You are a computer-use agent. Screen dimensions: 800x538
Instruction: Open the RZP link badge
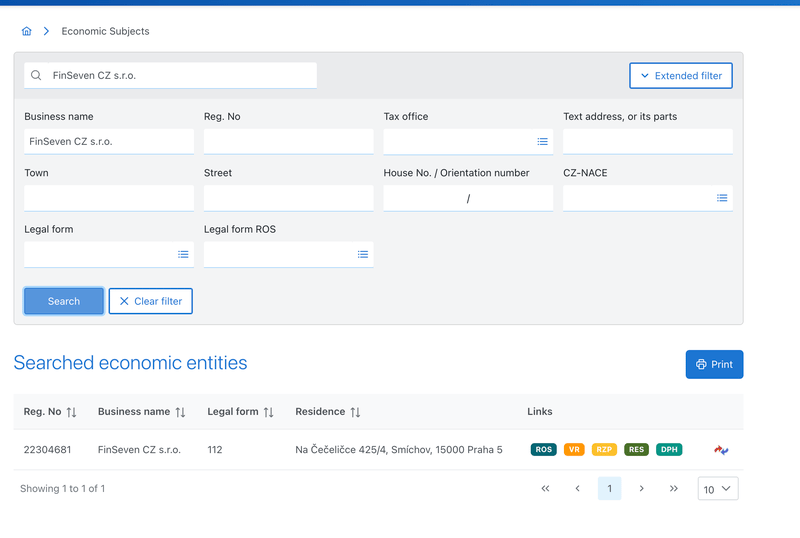[x=604, y=449]
